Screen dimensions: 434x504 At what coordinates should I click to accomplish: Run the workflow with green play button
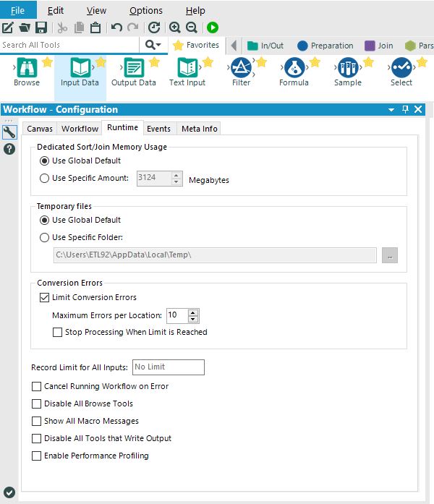click(213, 27)
